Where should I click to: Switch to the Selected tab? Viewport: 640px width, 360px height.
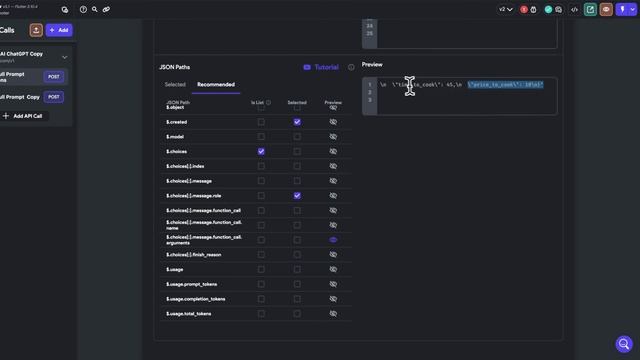175,84
